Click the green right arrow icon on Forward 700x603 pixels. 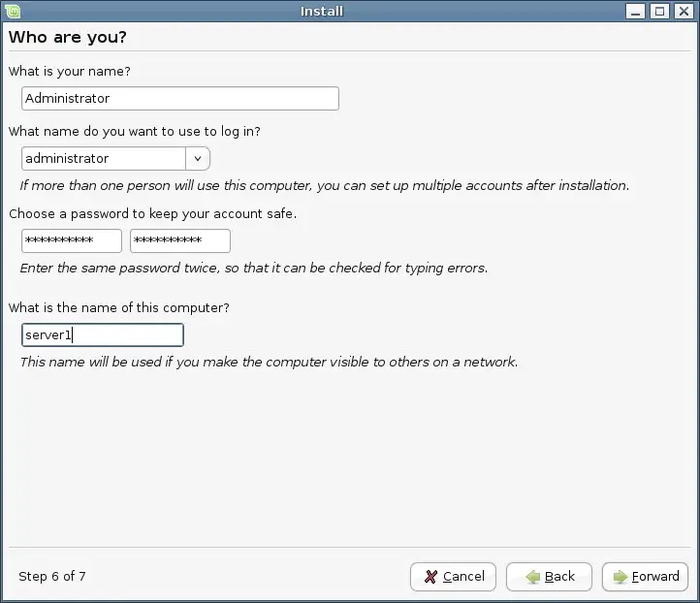pyautogui.click(x=620, y=577)
